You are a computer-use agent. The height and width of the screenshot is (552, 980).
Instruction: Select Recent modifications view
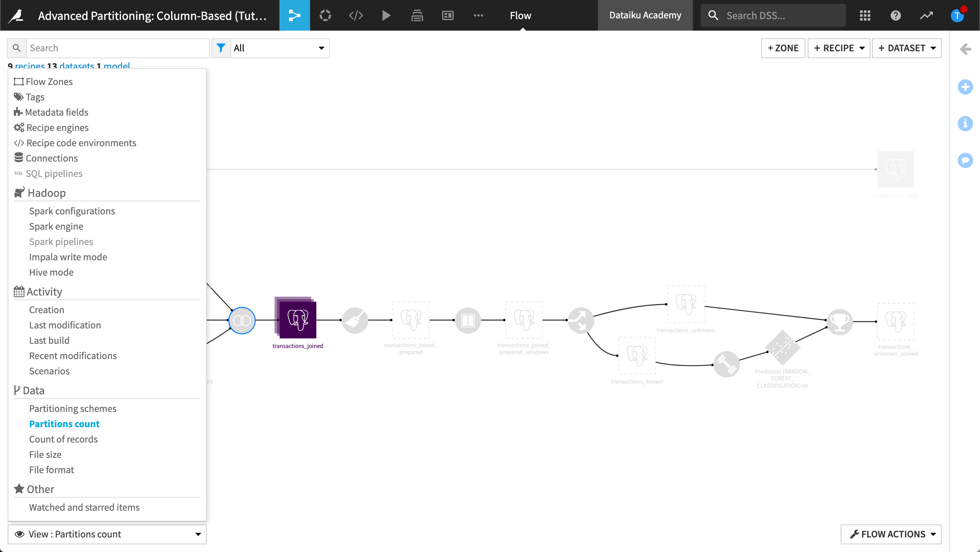tap(73, 356)
